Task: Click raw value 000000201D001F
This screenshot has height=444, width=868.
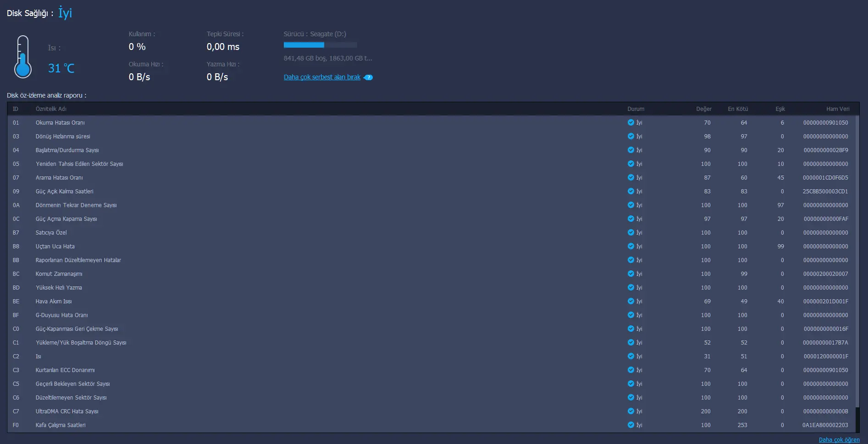Action: 826,301
